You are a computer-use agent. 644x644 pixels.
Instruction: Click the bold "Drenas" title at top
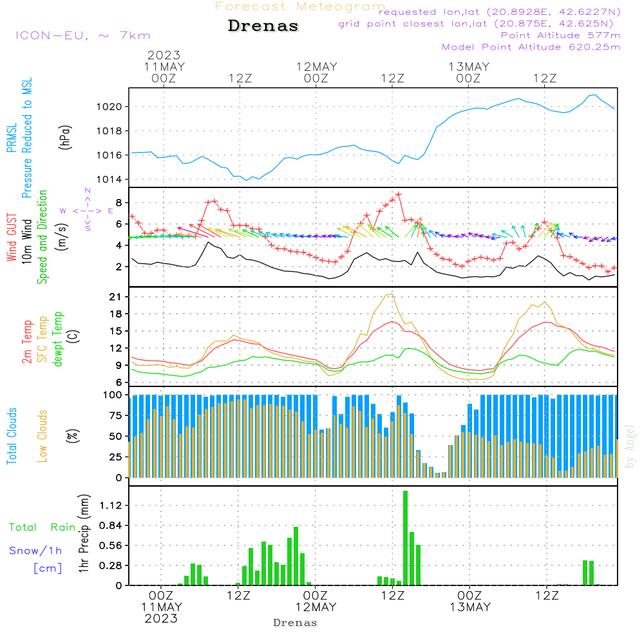[263, 26]
